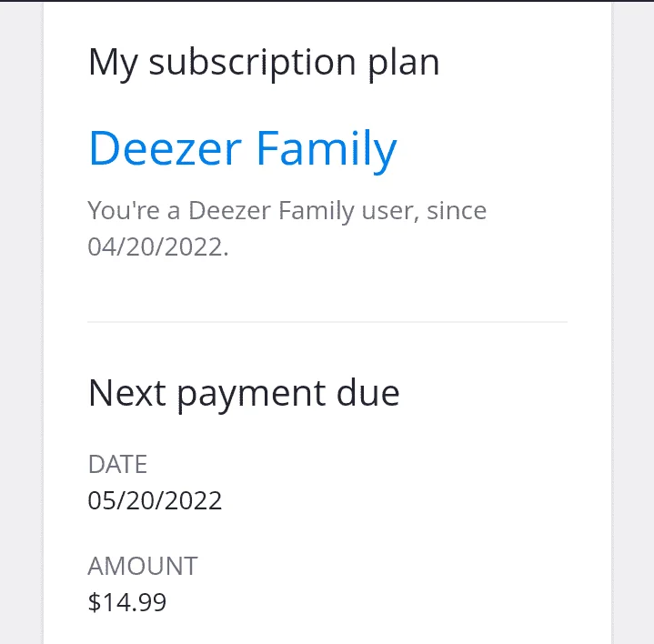The image size is (654, 644).
Task: Click the My subscription plan heading
Action: (x=264, y=64)
